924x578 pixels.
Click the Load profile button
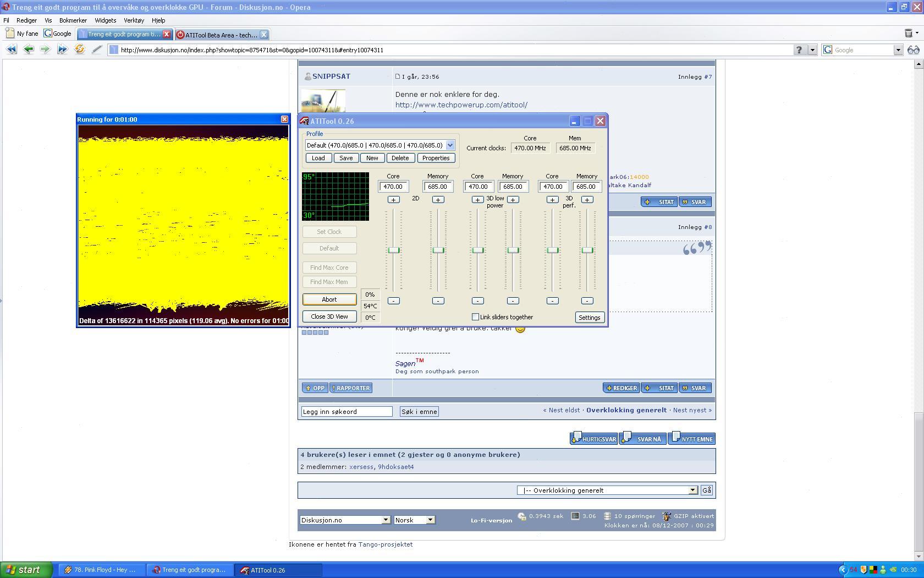[318, 158]
